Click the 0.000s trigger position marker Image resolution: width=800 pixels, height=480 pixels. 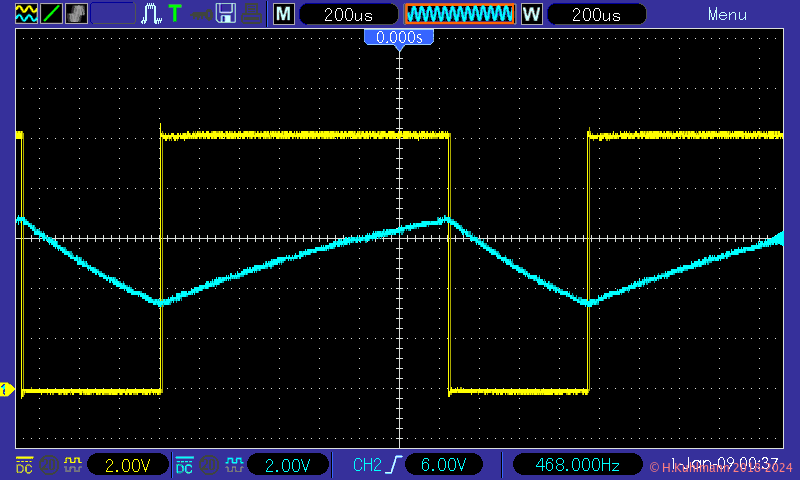point(399,38)
